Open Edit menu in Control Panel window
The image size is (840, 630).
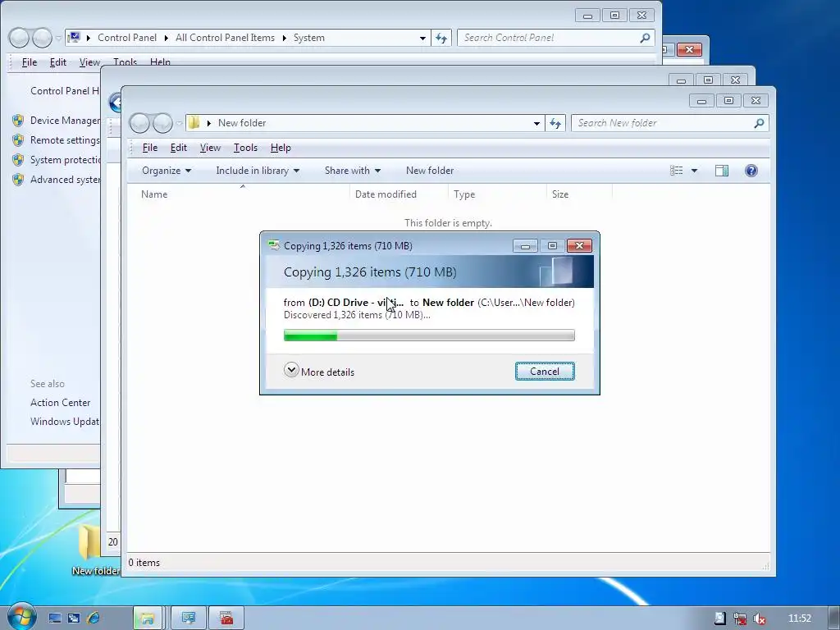tap(58, 62)
